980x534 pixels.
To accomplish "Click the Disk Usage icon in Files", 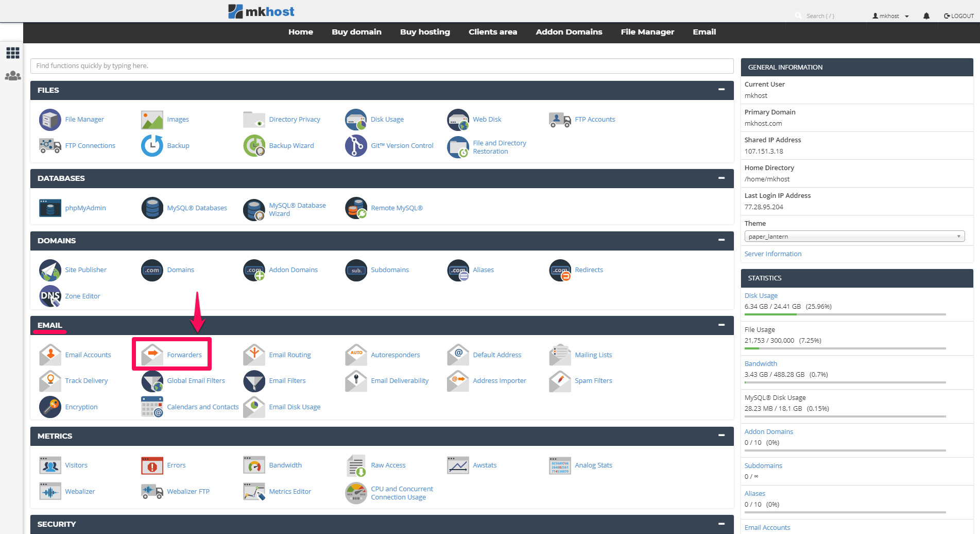I will (x=356, y=120).
